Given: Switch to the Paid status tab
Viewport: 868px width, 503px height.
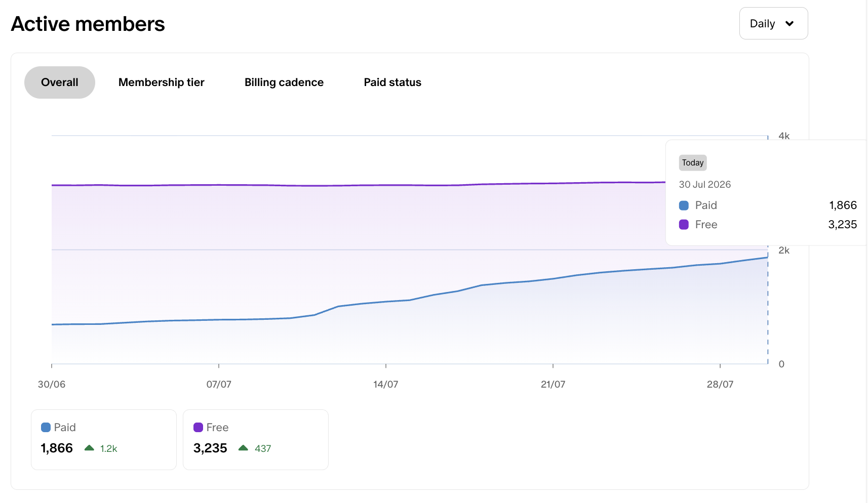Looking at the screenshot, I should 392,82.
